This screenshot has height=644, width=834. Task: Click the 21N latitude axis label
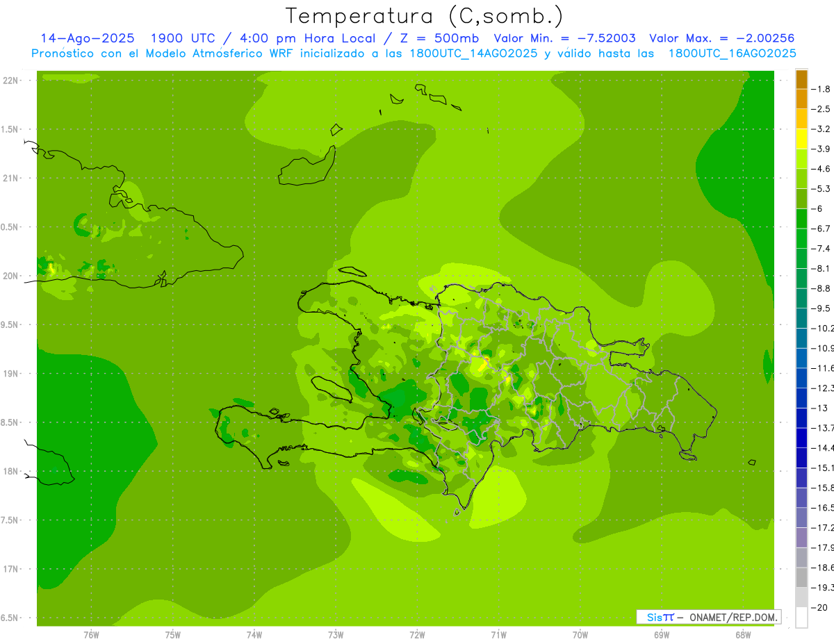click(x=11, y=179)
